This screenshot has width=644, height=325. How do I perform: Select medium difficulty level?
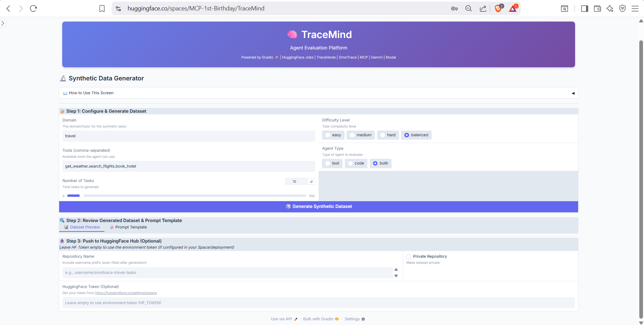361,135
